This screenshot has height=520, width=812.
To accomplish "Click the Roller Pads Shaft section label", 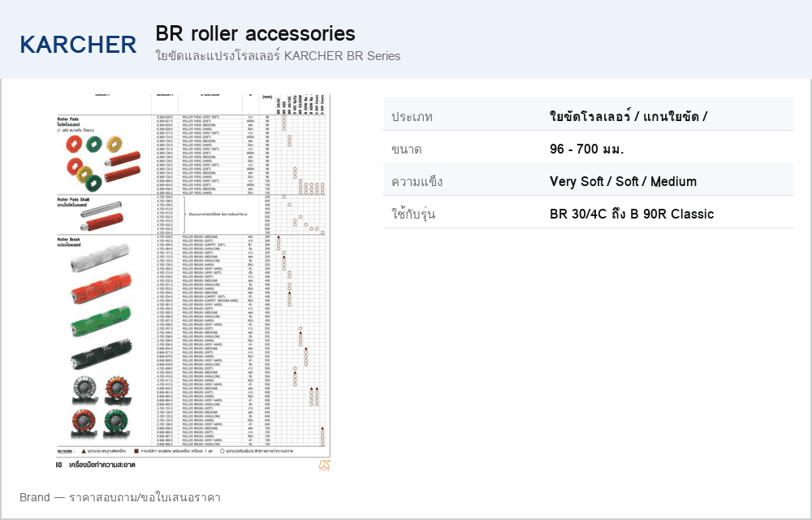I will 74,199.
